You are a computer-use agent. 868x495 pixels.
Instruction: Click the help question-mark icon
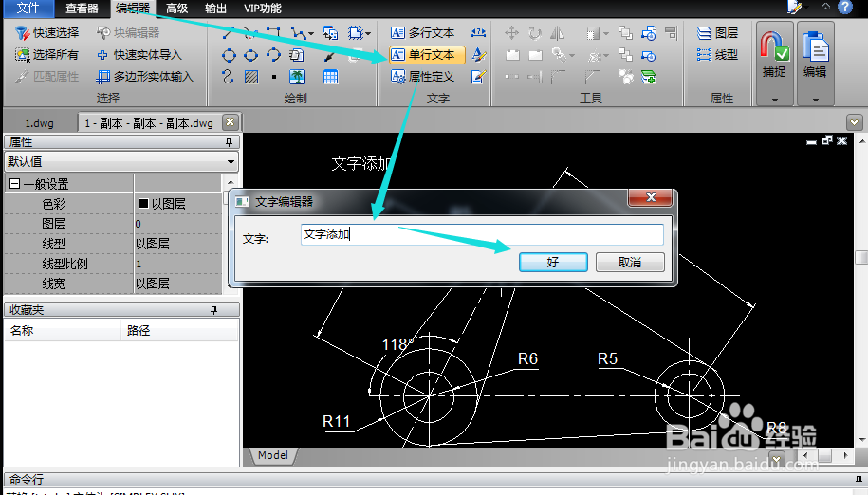pyautogui.click(x=844, y=8)
